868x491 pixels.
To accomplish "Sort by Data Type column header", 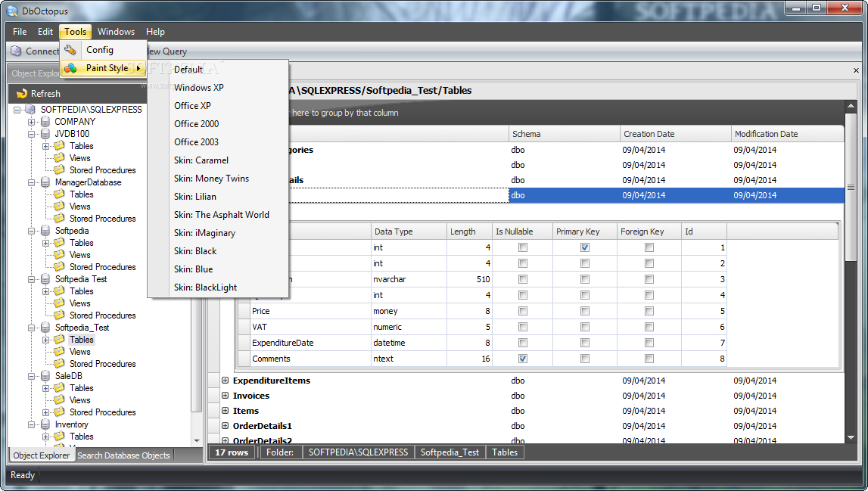I will [x=409, y=232].
